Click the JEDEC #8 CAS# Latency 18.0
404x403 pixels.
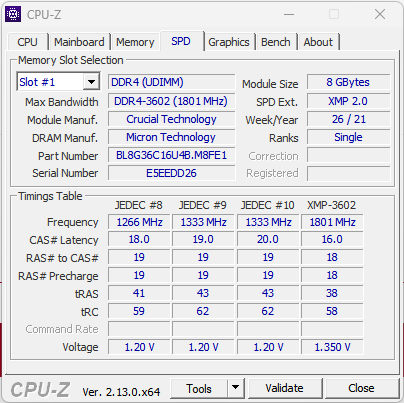pos(139,239)
